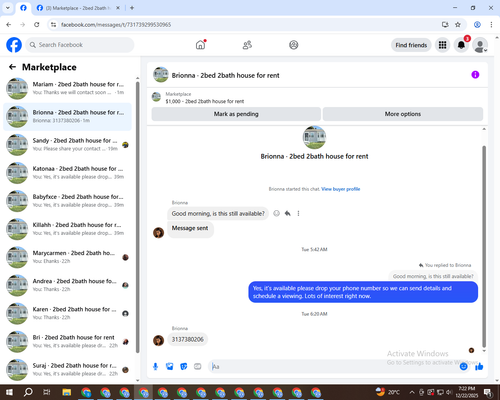Click the More options button

403,114
